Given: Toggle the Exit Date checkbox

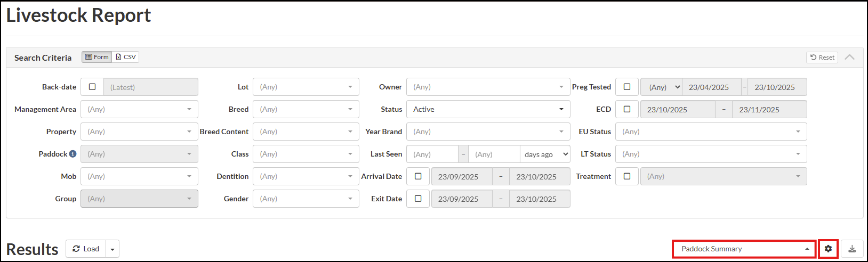Looking at the screenshot, I should pos(418,199).
